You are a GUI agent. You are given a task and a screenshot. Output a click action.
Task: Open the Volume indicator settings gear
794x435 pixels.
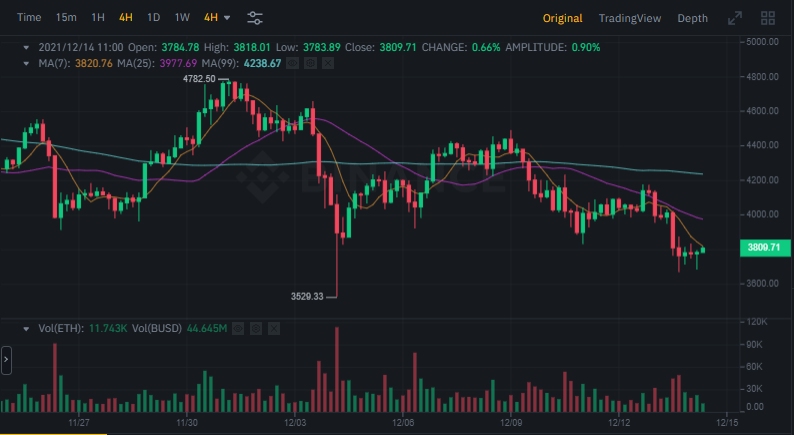tap(255, 328)
